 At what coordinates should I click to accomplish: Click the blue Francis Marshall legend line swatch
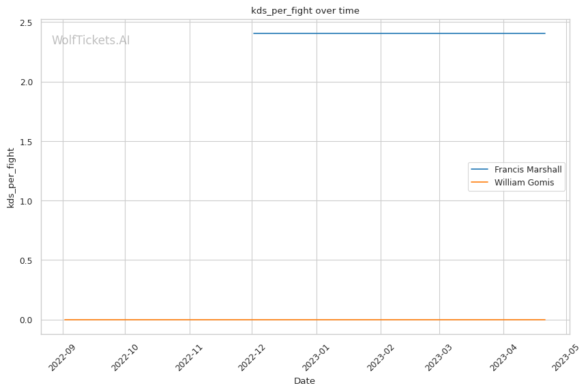pyautogui.click(x=480, y=169)
